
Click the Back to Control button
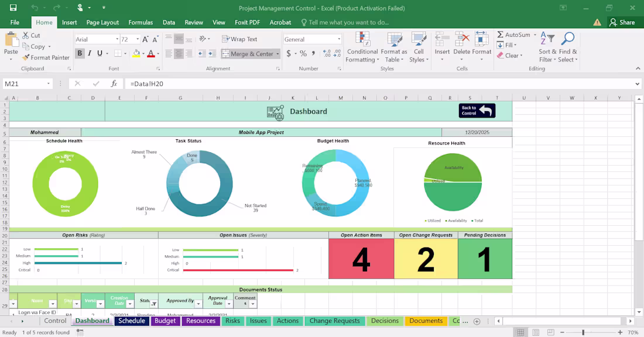point(476,111)
